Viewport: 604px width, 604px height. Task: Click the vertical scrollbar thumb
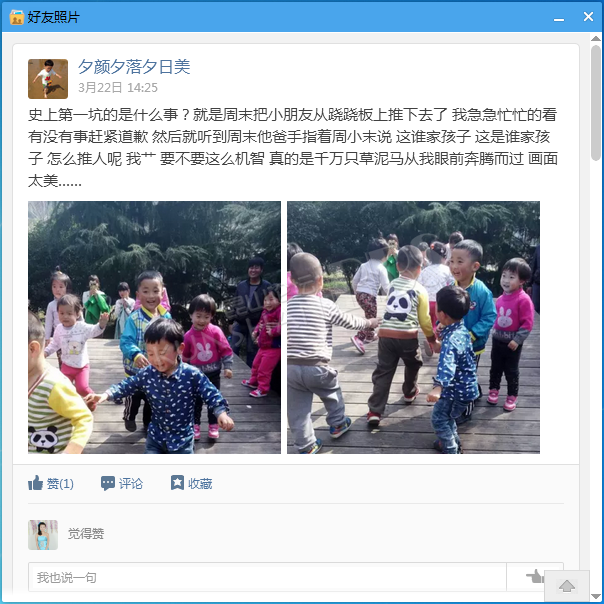point(596,102)
